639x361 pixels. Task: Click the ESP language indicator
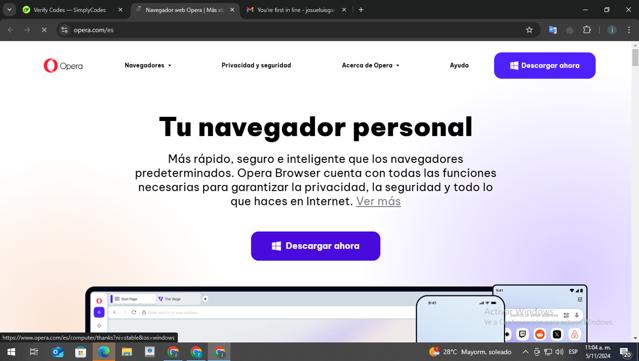pyautogui.click(x=573, y=352)
